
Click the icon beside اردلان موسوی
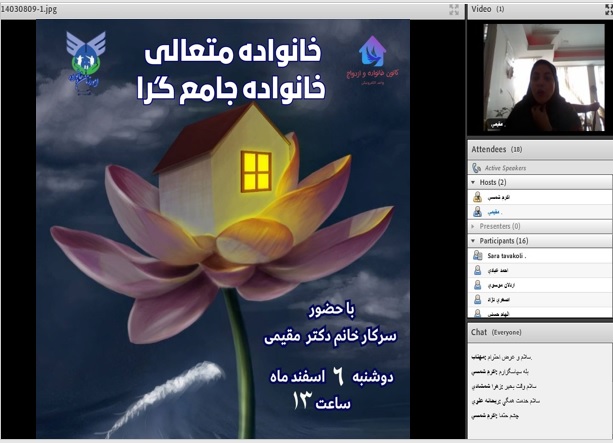coord(477,285)
